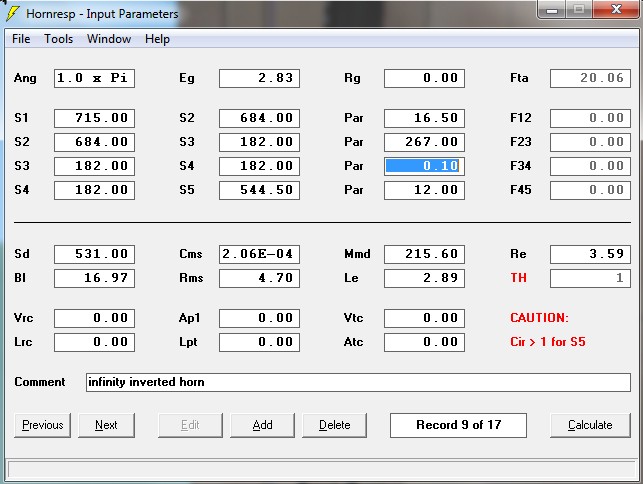The width and height of the screenshot is (643, 484).
Task: Open the Help menu
Action: 157,39
